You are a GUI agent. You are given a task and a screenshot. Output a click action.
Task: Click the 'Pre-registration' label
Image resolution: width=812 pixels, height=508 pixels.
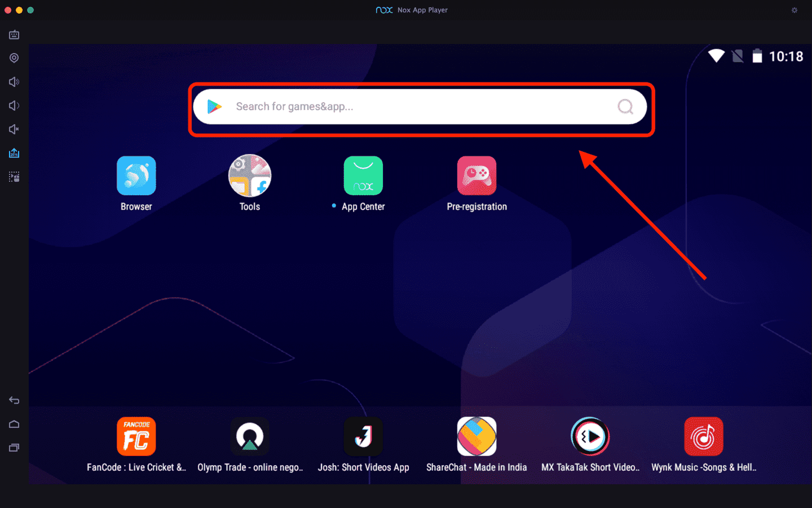477,207
